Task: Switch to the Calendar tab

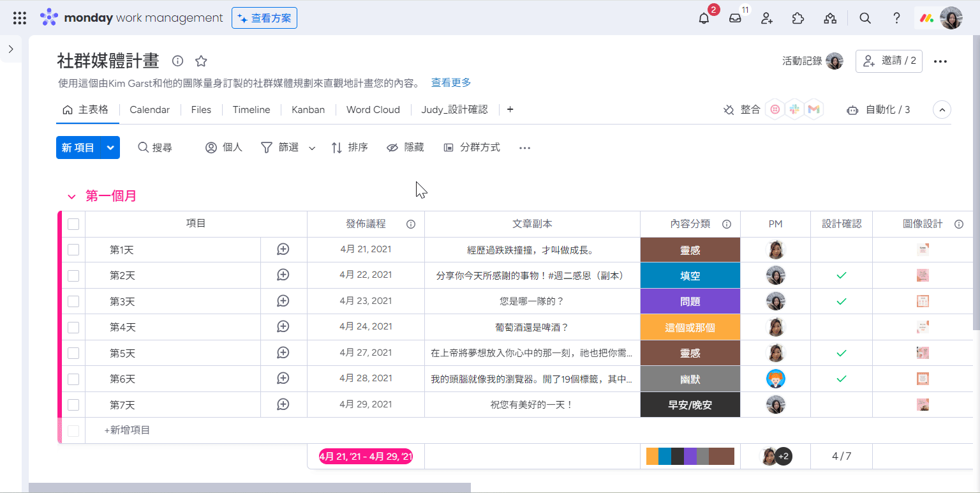Action: [149, 110]
